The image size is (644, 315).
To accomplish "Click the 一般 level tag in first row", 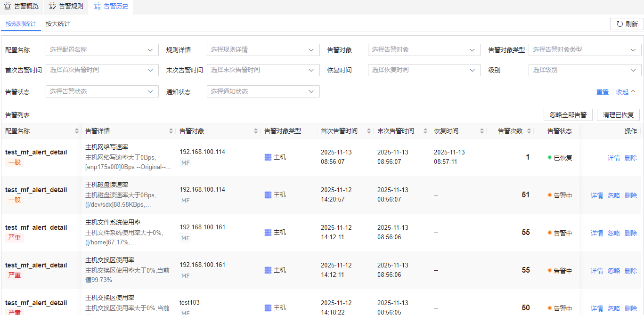I will click(15, 162).
